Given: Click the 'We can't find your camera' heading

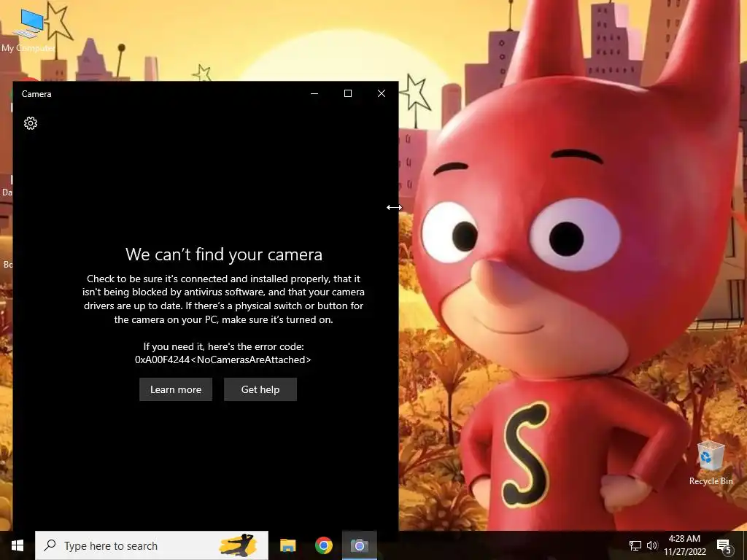Looking at the screenshot, I should click(224, 254).
